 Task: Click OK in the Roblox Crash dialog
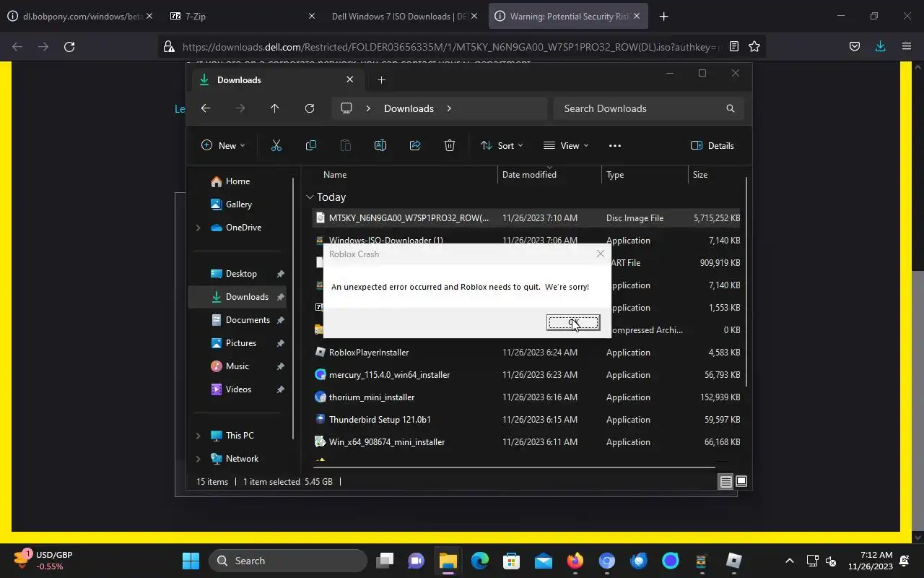pos(573,322)
